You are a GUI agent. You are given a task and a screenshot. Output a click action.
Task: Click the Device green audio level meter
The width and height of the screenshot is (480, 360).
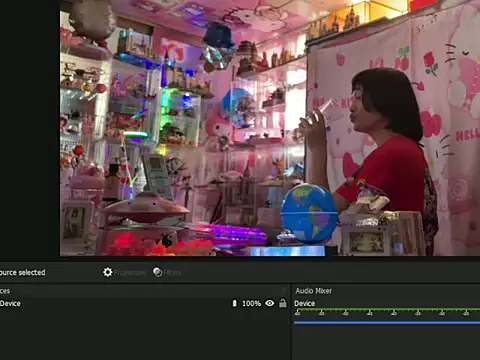click(x=387, y=310)
